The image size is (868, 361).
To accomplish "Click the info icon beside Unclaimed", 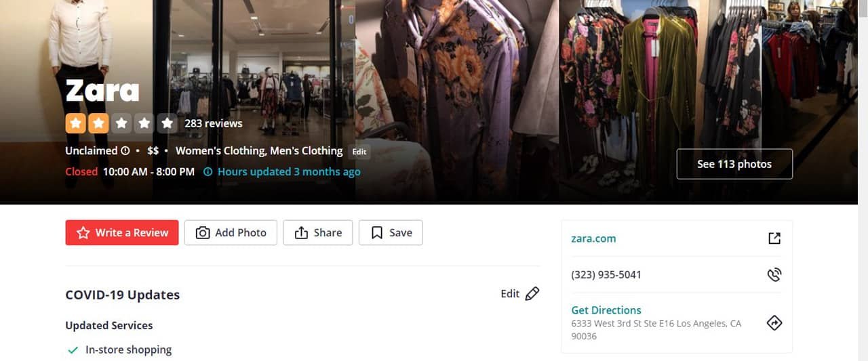I will (125, 151).
